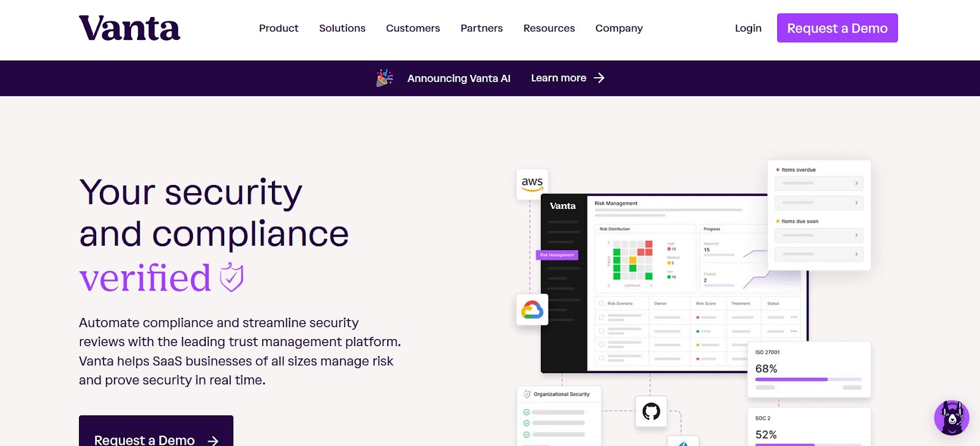Go to the Customers nav item
This screenshot has height=446, width=980.
click(413, 28)
